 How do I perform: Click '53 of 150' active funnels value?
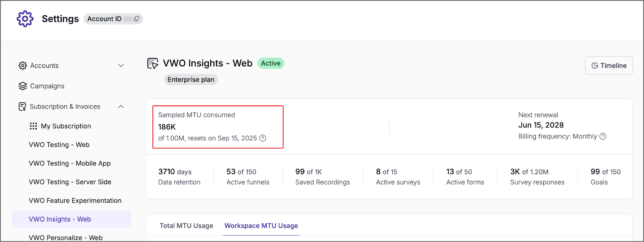(x=241, y=172)
